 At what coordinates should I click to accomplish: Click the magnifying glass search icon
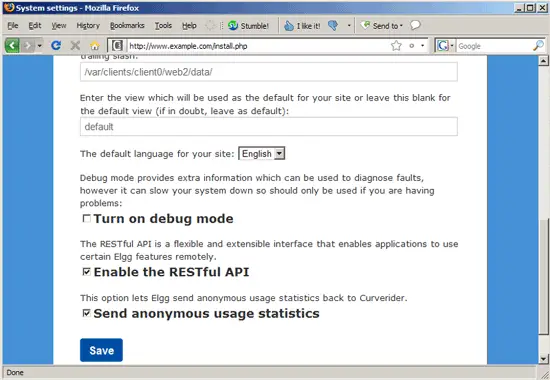pyautogui.click(x=538, y=45)
